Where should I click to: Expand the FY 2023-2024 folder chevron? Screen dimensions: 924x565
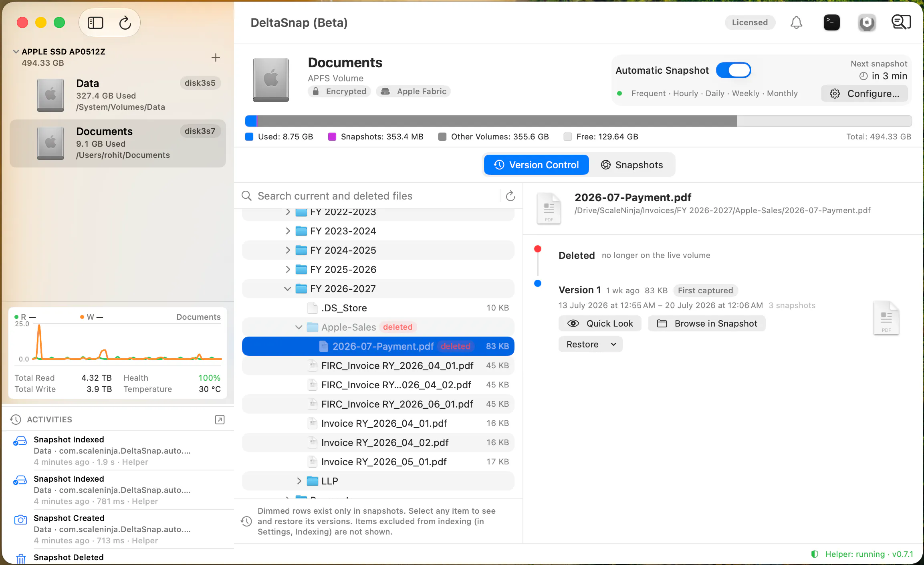(x=288, y=231)
